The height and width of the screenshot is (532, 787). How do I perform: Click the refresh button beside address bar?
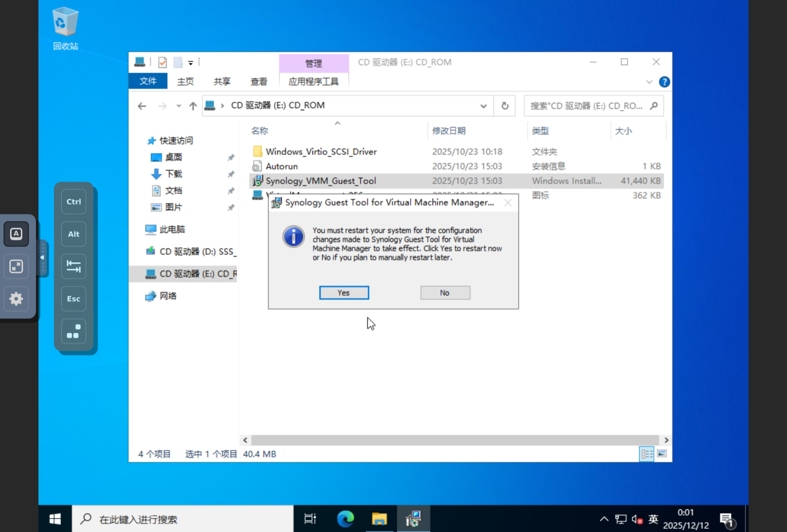pyautogui.click(x=504, y=106)
